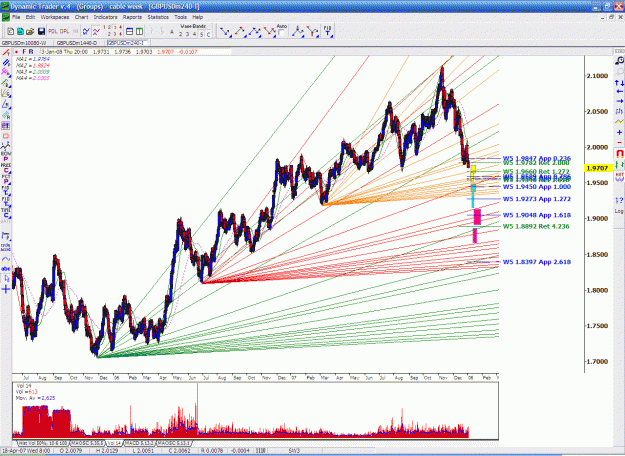Open the Reports menu

point(132,17)
